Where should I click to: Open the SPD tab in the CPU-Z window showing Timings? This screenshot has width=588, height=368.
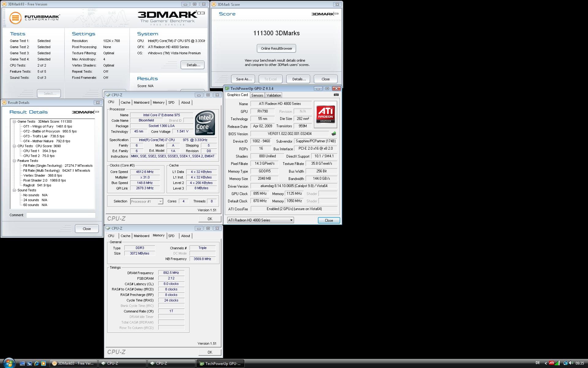(x=171, y=236)
